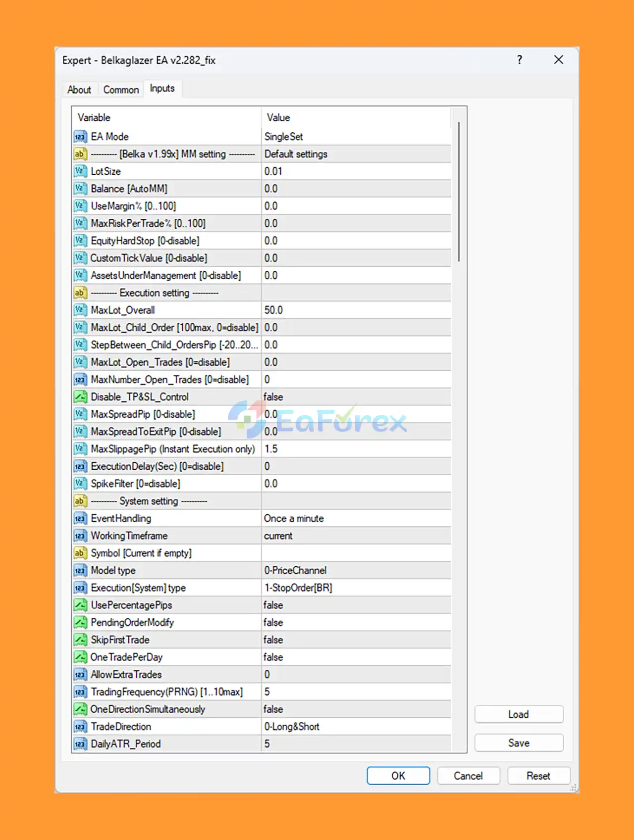The height and width of the screenshot is (840, 634).
Task: Click the icon beside EA Mode
Action: click(x=80, y=137)
